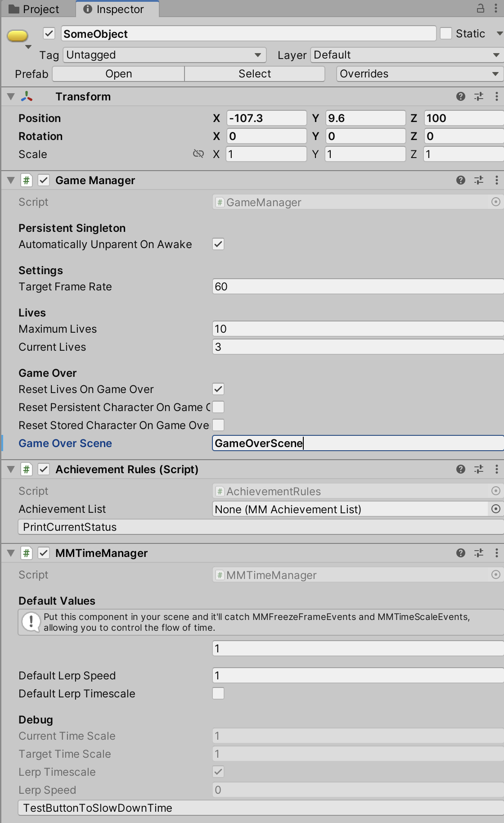Click the Game Over Scene label
Viewport: 504px width, 823px height.
coord(65,443)
